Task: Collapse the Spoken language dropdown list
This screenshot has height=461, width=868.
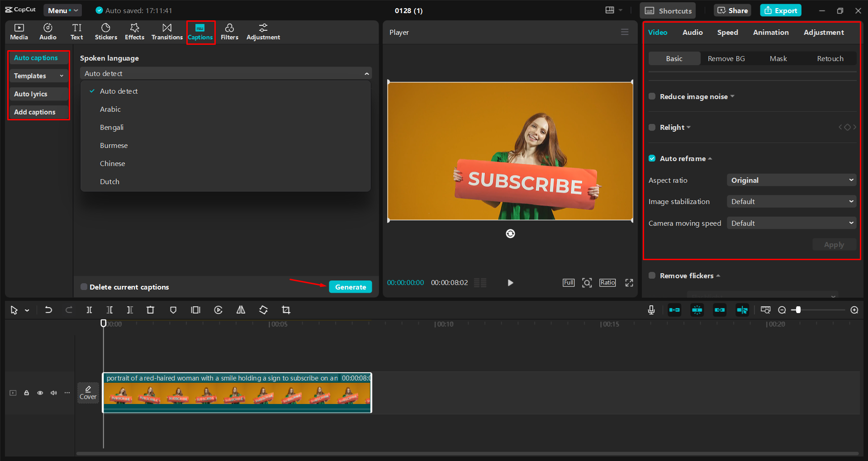Action: 366,73
